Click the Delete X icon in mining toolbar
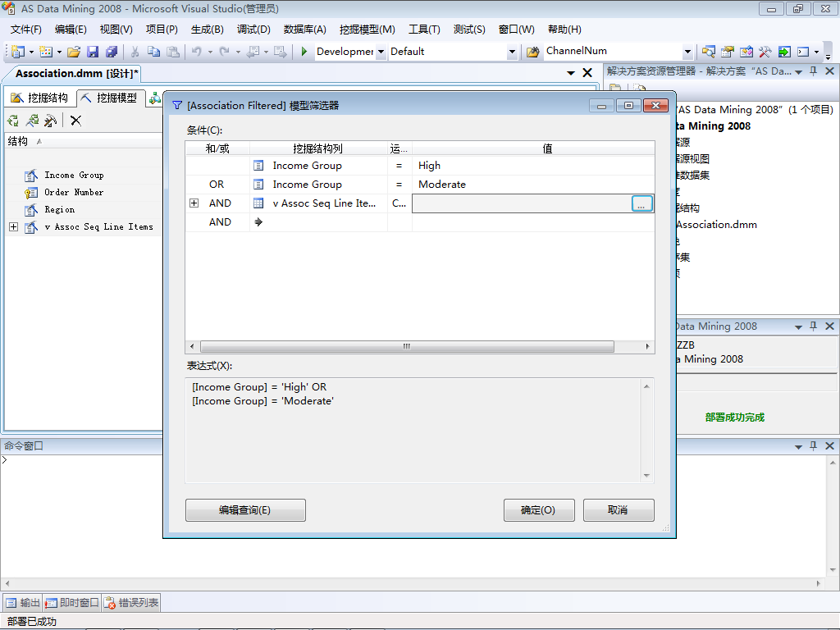Viewport: 840px width, 630px height. (76, 121)
